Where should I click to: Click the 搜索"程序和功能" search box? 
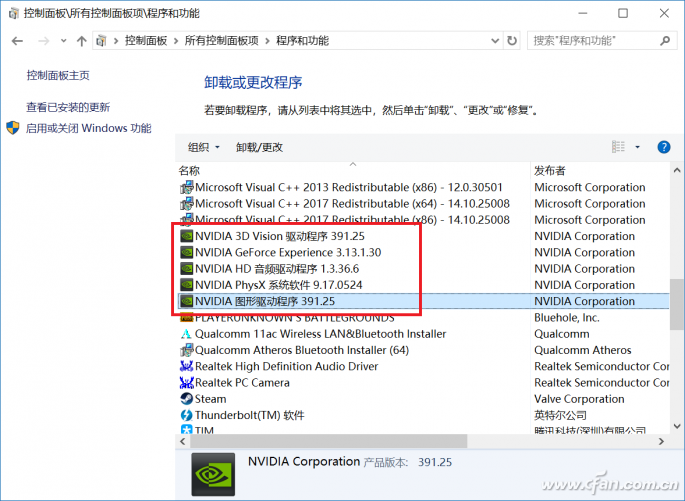[590, 41]
